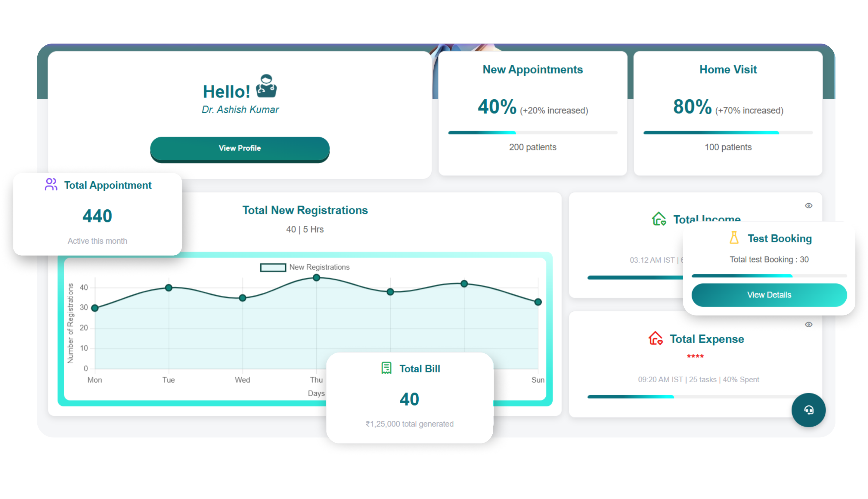This screenshot has height=499, width=868.
Task: Click the View Profile button
Action: [x=240, y=148]
